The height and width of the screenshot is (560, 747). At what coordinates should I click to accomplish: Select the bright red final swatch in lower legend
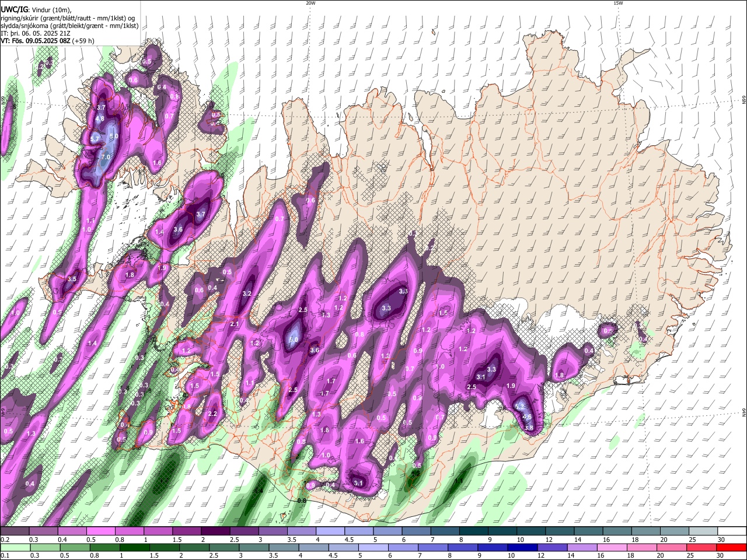tap(731, 547)
